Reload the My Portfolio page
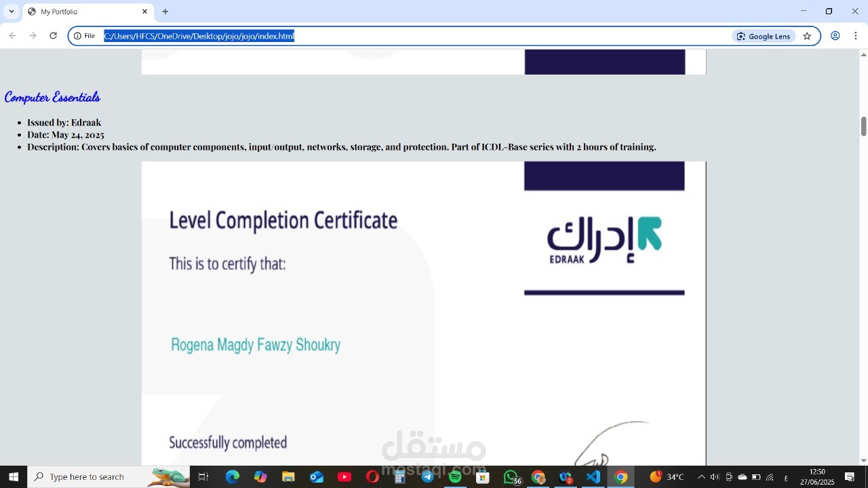The image size is (868, 488). 53,36
